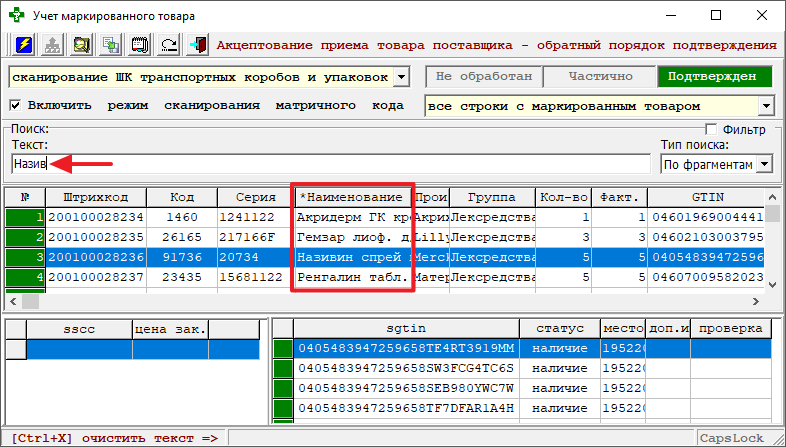Screen dimensions: 786x447
Task: Click barcode cell 200100028234
Action: click(96, 217)
